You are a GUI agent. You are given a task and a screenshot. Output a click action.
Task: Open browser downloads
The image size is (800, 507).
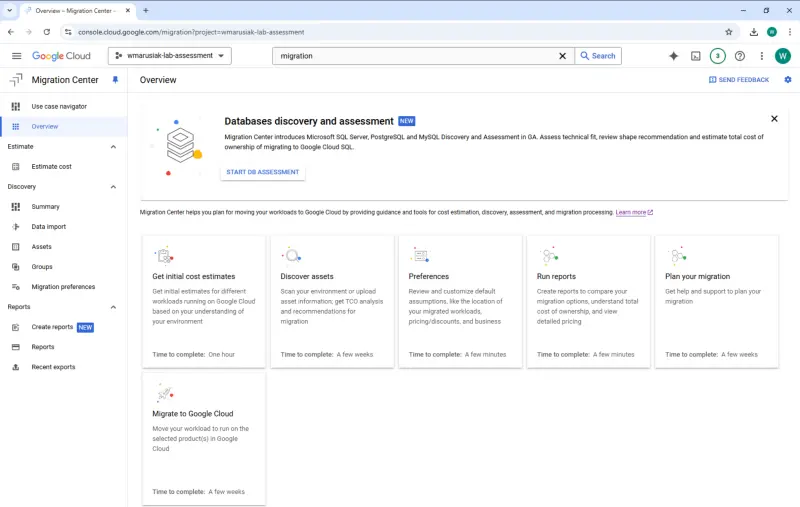point(754,32)
